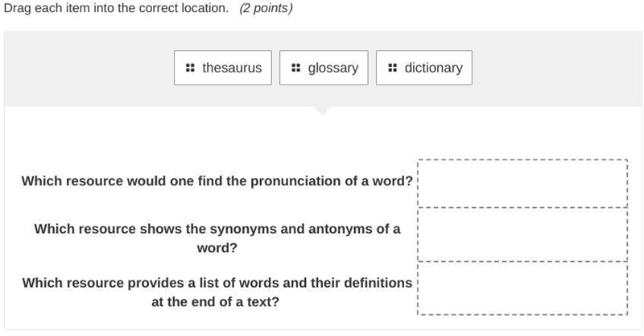Click the pronunciation of a word question text

pyautogui.click(x=217, y=181)
